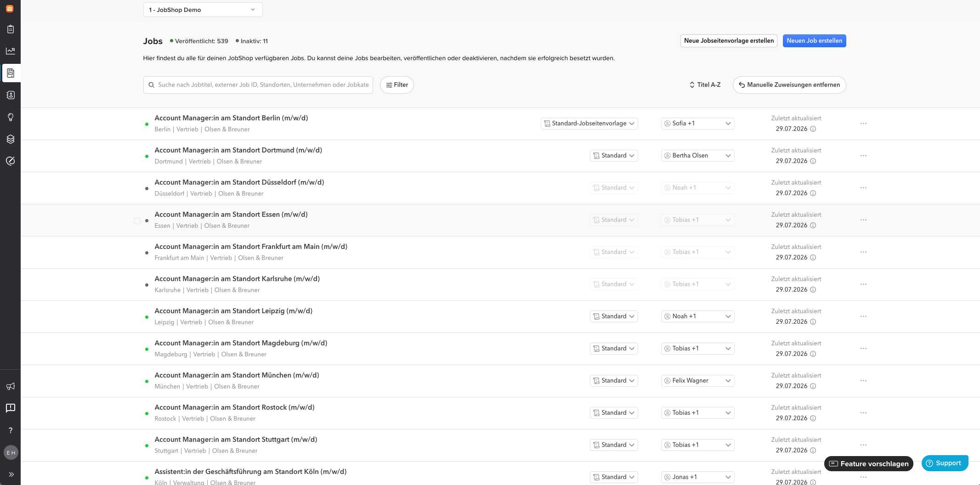Viewport: 980px width, 485px height.
Task: Open the 1 - JobShop Demo dropdown
Action: [x=203, y=10]
